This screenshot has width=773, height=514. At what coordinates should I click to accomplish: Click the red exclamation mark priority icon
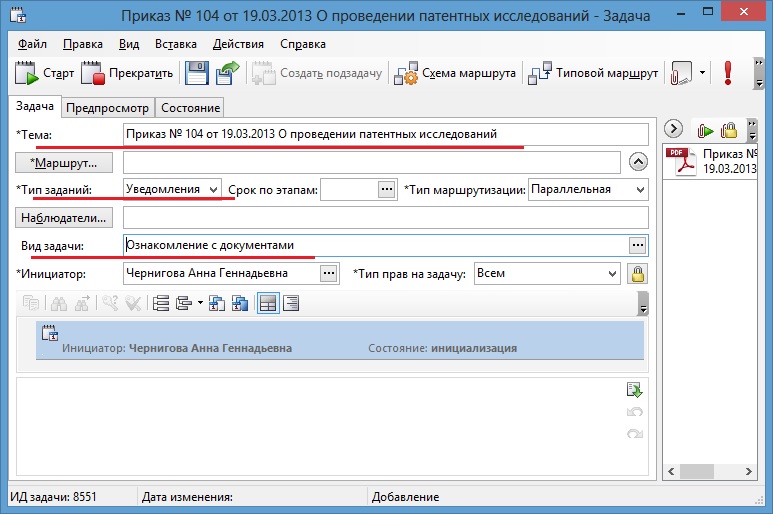click(x=728, y=73)
